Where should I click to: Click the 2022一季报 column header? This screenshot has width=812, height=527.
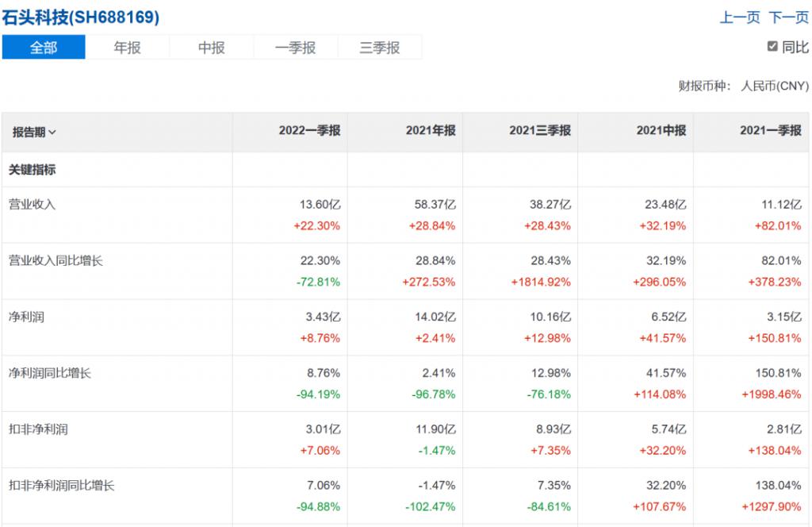click(309, 131)
